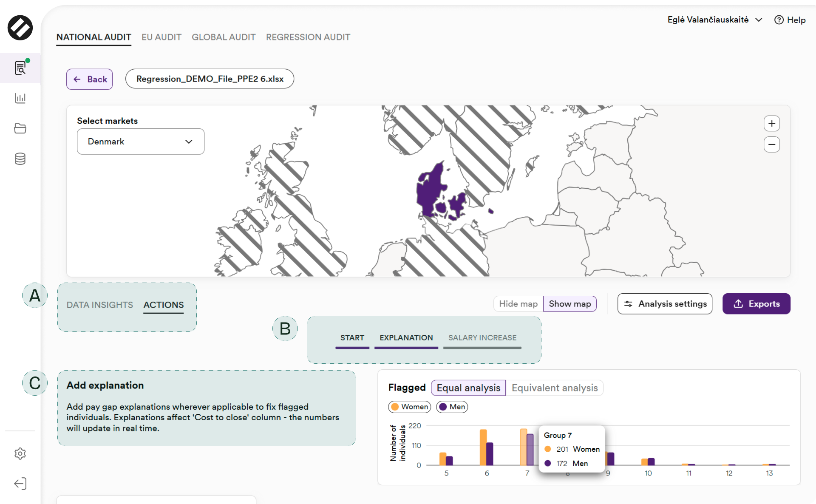Zoom in on the map
This screenshot has height=504, width=816.
click(771, 124)
